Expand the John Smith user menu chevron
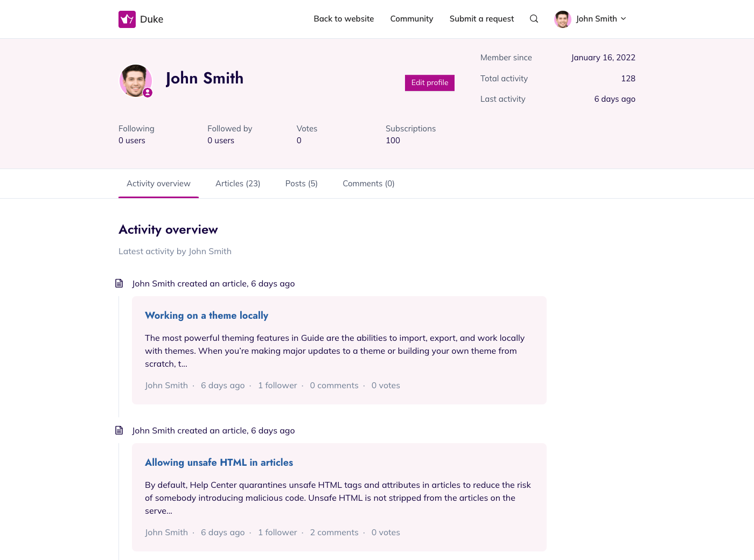 coord(624,19)
